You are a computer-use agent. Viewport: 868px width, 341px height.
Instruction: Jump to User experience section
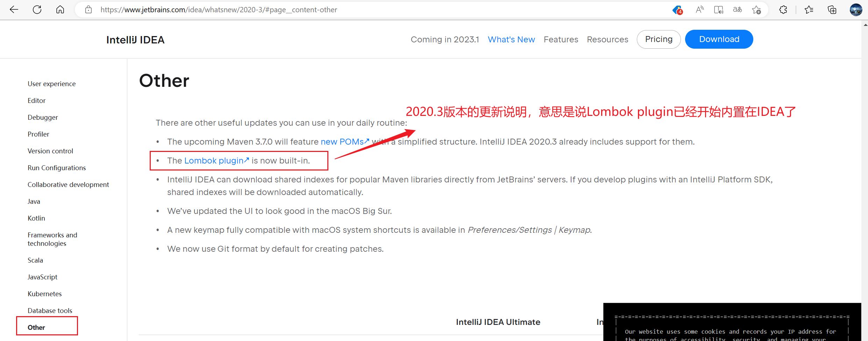(52, 84)
